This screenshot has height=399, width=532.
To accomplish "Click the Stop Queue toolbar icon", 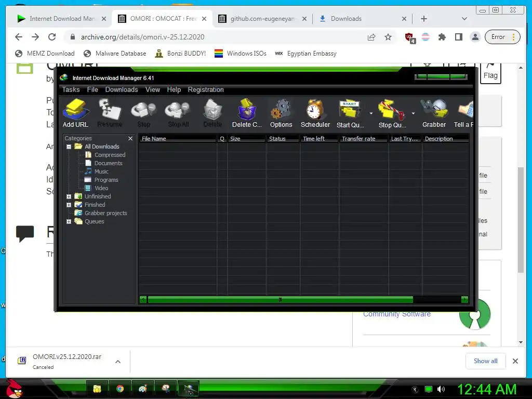I will tap(392, 113).
